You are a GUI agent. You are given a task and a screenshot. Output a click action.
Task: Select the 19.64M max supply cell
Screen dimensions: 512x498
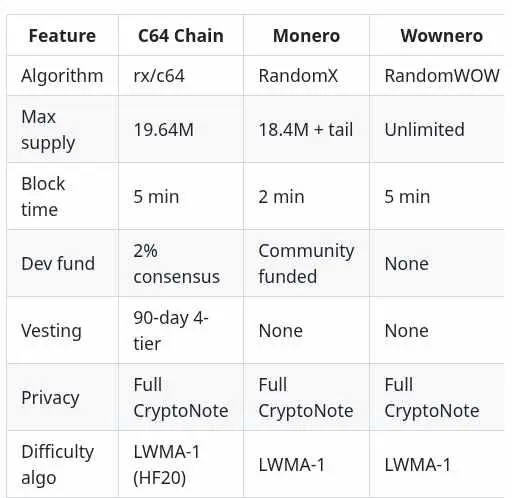point(181,130)
